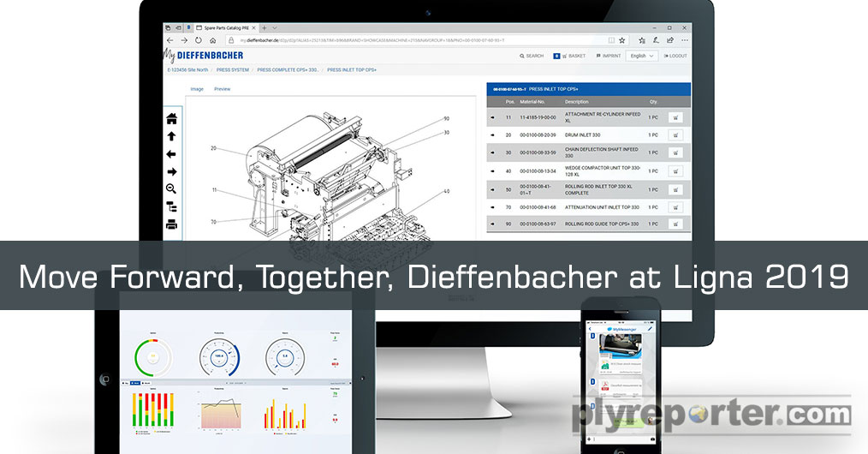This screenshot has height=454, width=868.
Task: Click the add notes pen icon in browser
Action: [x=656, y=40]
